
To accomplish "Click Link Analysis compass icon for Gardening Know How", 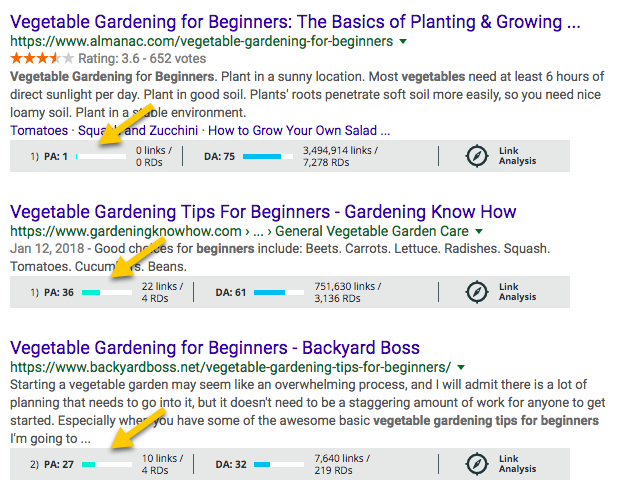I will click(x=478, y=292).
